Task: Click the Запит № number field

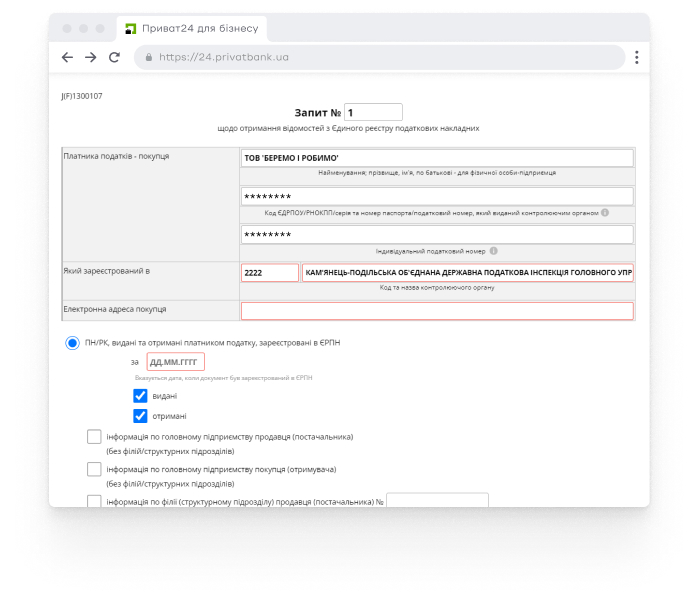Action: 372,112
